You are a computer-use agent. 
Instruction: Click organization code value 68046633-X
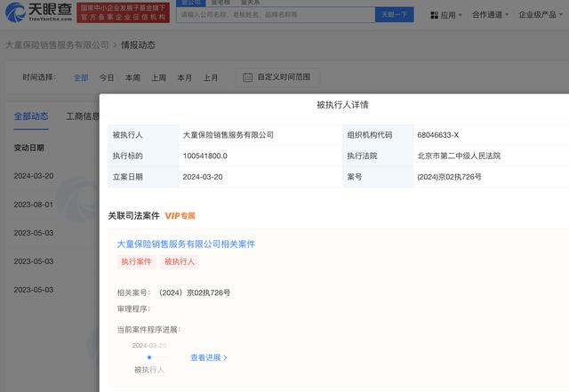coord(438,135)
